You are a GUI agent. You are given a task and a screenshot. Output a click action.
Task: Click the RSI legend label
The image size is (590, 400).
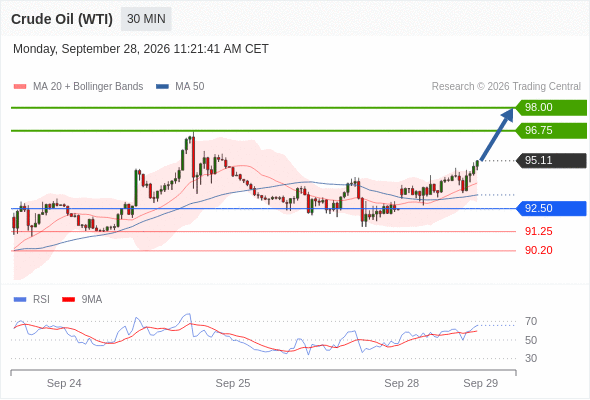[x=41, y=300]
